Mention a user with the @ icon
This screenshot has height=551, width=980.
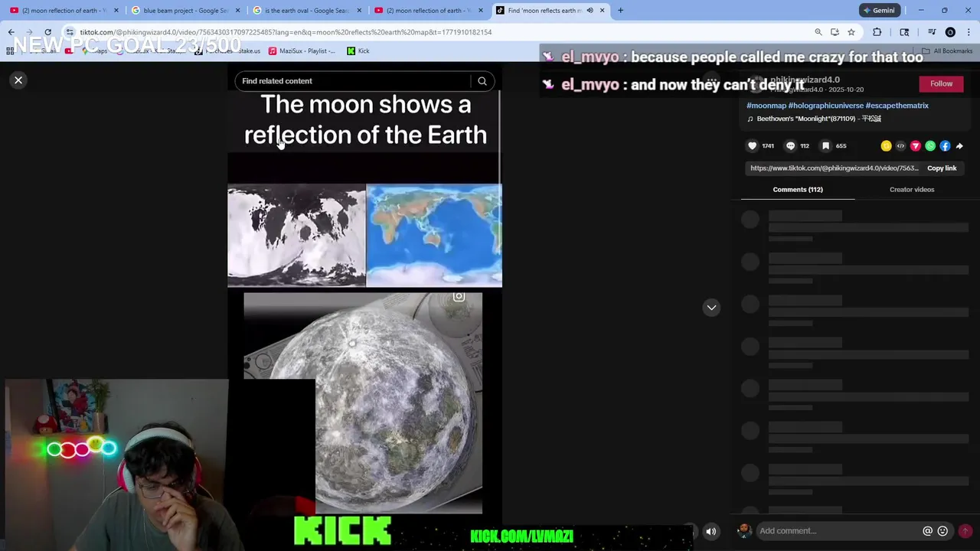tap(927, 531)
